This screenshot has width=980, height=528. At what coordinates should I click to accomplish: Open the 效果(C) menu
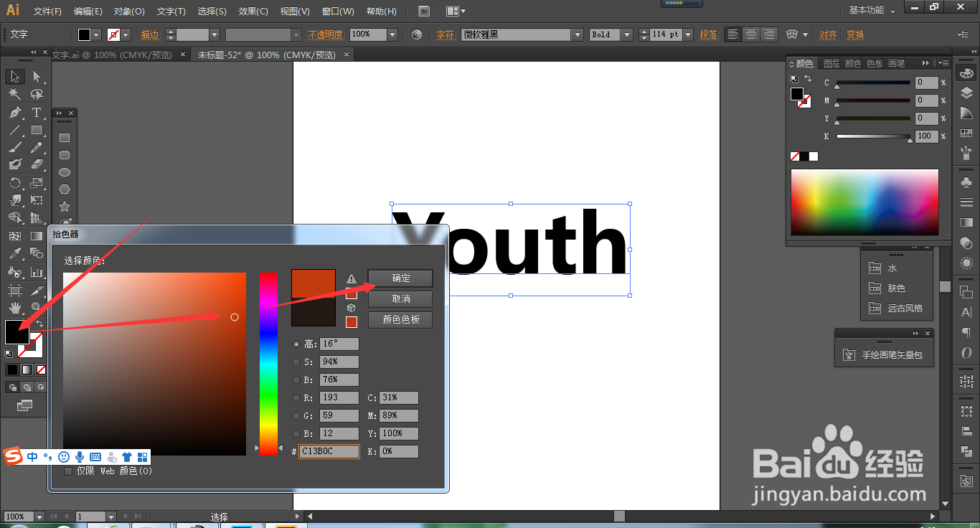(253, 11)
